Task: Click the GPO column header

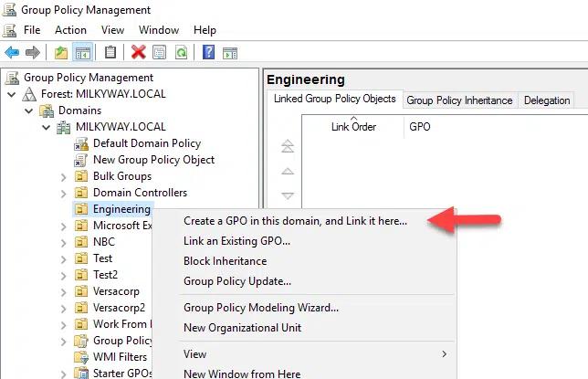Action: (x=420, y=127)
